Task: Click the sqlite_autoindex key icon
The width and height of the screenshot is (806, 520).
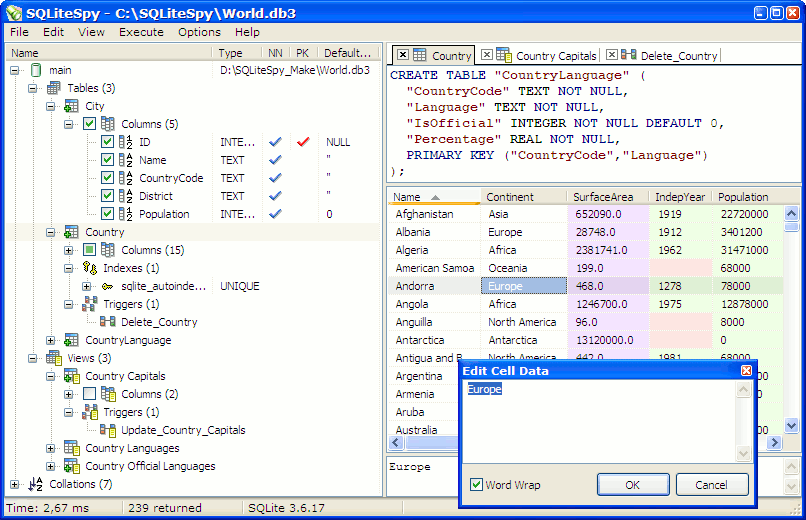Action: pyautogui.click(x=108, y=286)
